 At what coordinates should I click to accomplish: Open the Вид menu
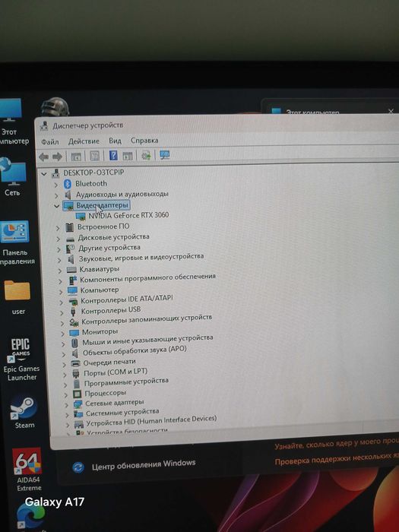[x=115, y=141]
